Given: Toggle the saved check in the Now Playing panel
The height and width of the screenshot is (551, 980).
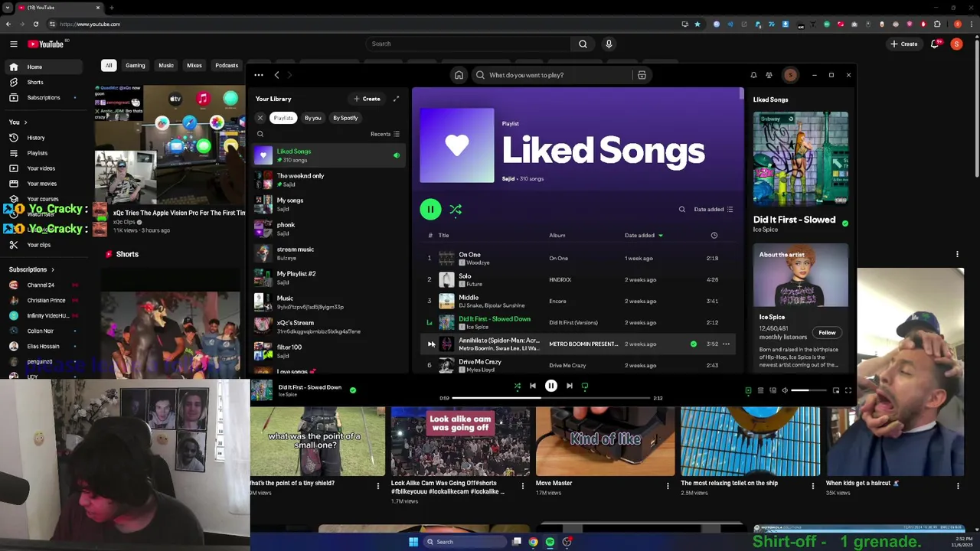Looking at the screenshot, I should [x=845, y=223].
